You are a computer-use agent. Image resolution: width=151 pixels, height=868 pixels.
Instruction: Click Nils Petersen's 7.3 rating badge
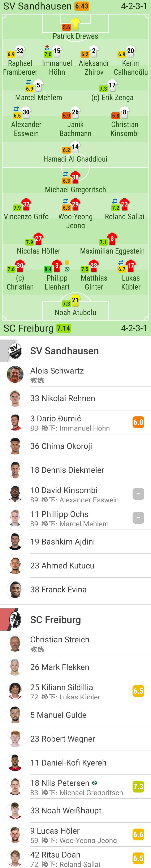[x=138, y=786]
